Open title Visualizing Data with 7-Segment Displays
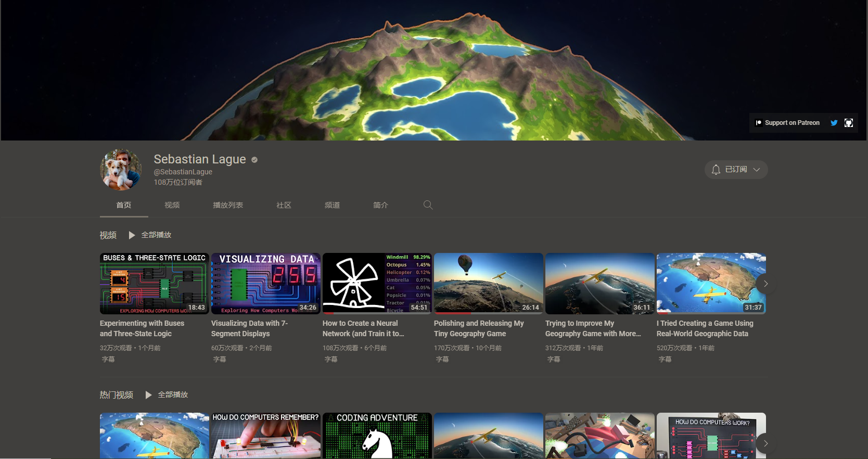Screen dimensions: 868x459 point(249,328)
